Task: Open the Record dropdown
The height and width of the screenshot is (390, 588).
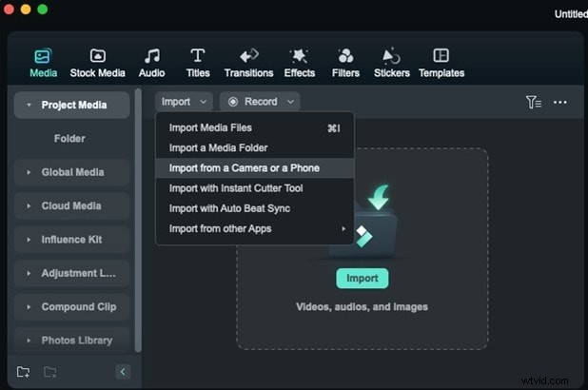Action: pos(260,102)
